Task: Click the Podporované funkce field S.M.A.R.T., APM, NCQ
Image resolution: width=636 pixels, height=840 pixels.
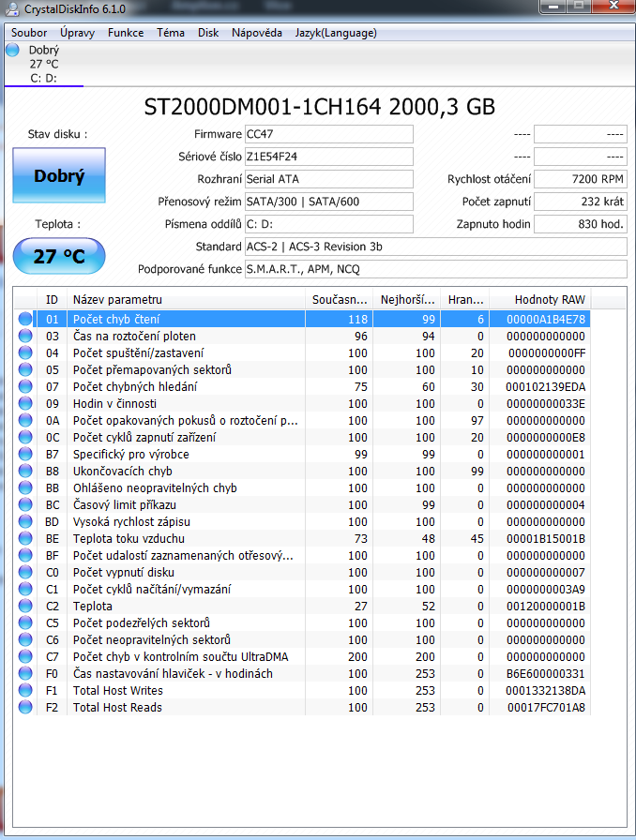Action: click(x=436, y=269)
